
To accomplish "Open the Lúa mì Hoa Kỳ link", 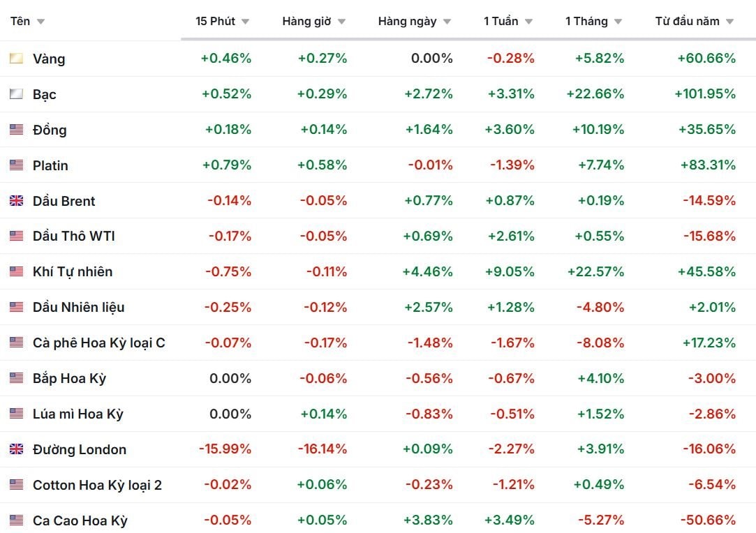I will [x=77, y=414].
